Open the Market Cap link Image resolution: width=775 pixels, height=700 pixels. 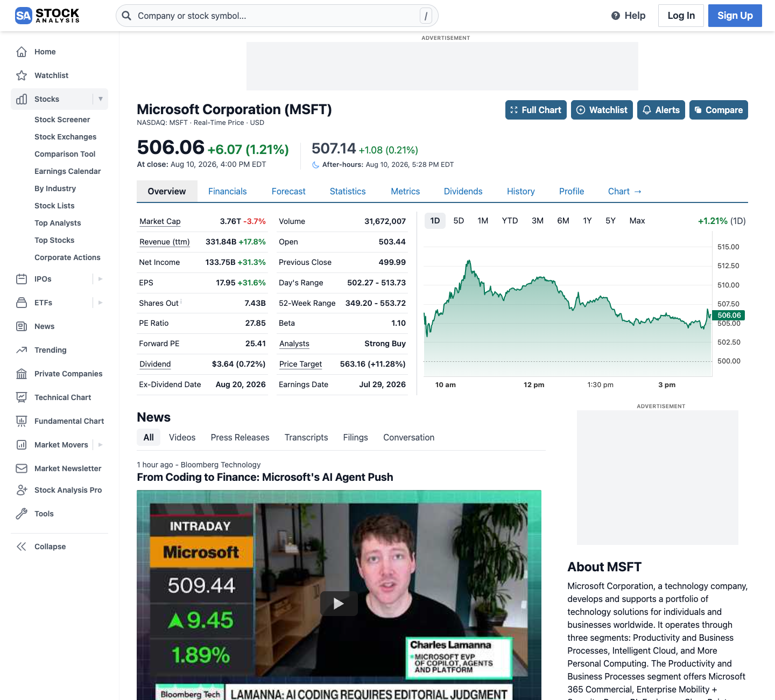160,221
